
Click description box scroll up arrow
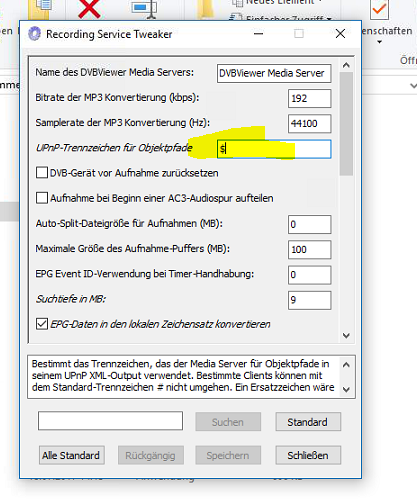point(346,365)
